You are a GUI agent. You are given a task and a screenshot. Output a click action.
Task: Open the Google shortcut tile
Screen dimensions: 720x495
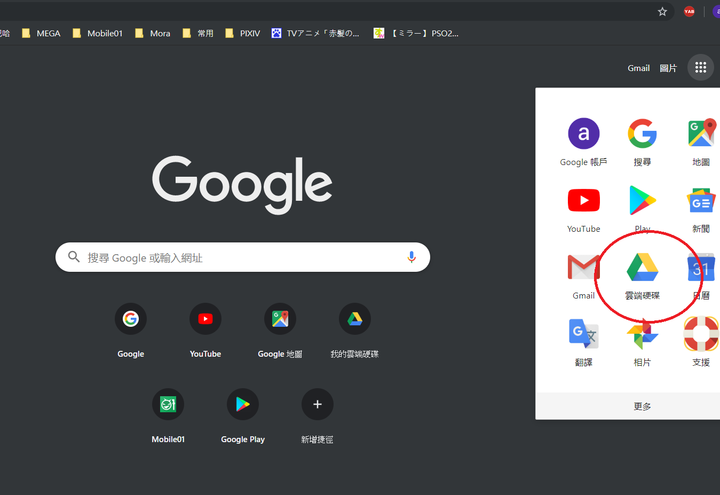coord(130,331)
